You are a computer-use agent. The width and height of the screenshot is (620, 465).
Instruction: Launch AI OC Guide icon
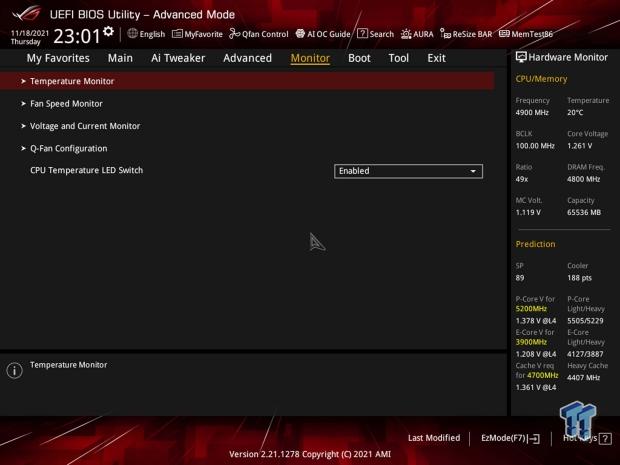coord(300,34)
